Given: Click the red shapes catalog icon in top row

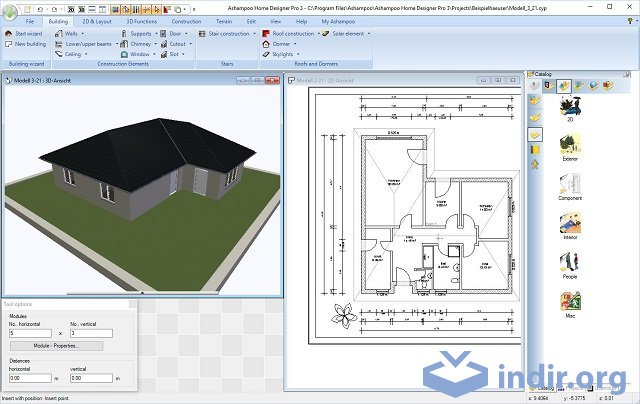Looking at the screenshot, I should (608, 86).
